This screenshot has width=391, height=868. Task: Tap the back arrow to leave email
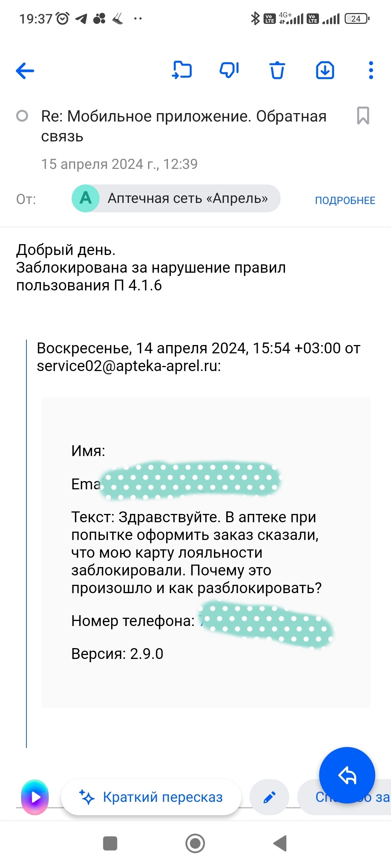coord(25,71)
